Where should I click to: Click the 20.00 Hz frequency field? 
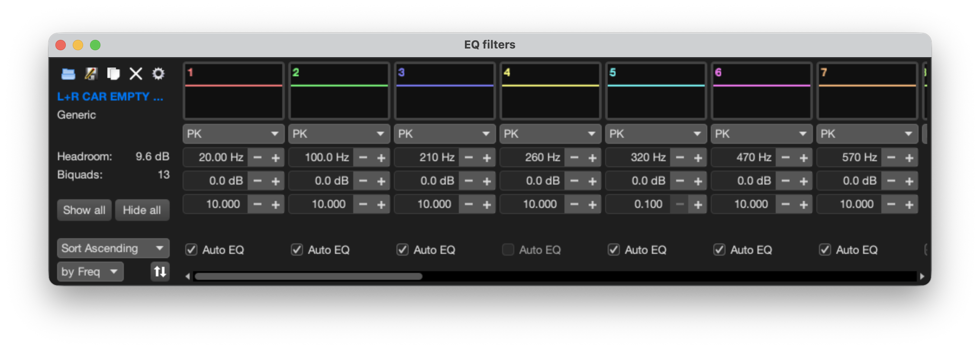[x=216, y=158]
